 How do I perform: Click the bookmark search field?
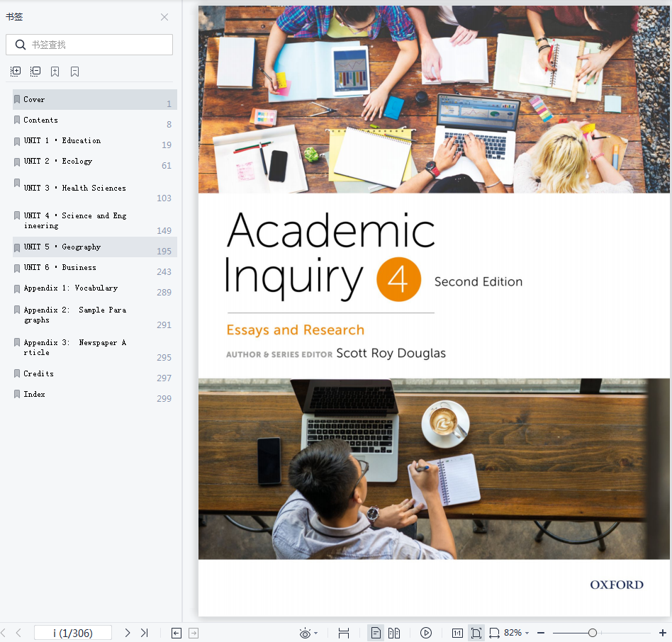(89, 45)
